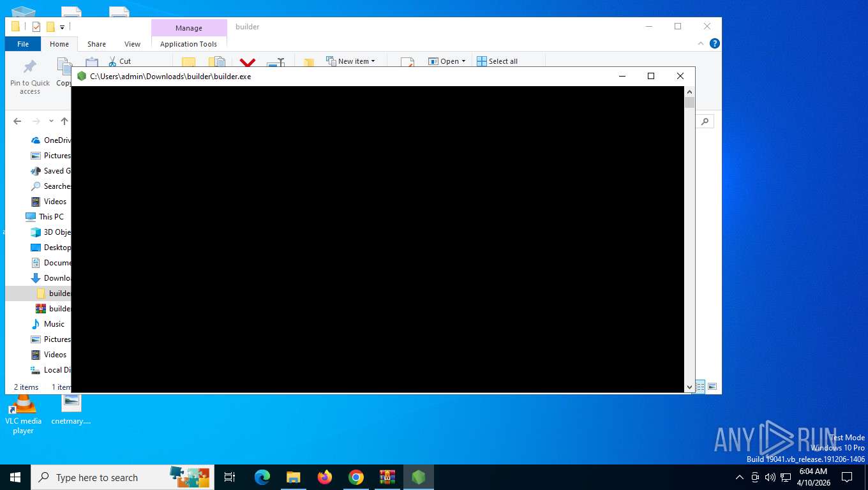The width and height of the screenshot is (868, 490).
Task: Open Quick Access Toolbar customize dropdown
Action: (63, 27)
